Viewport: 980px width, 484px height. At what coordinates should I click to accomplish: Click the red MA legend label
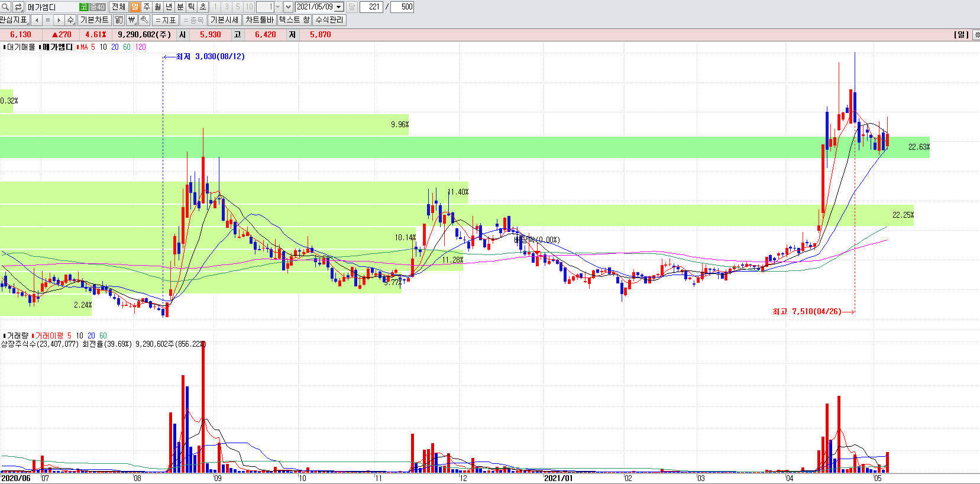click(82, 47)
